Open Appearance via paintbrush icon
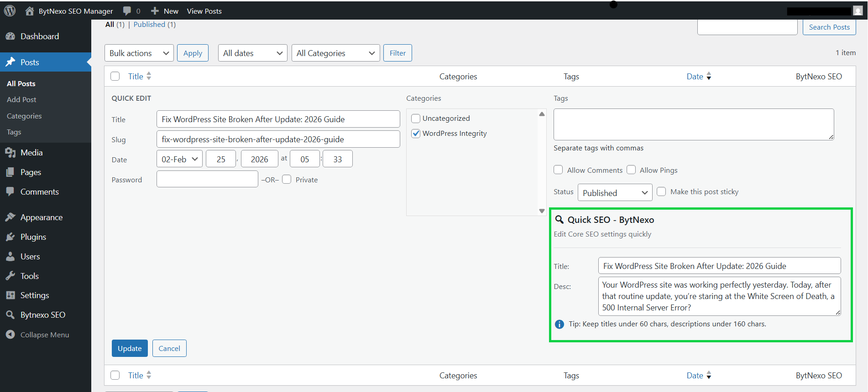The height and width of the screenshot is (392, 868). click(10, 217)
